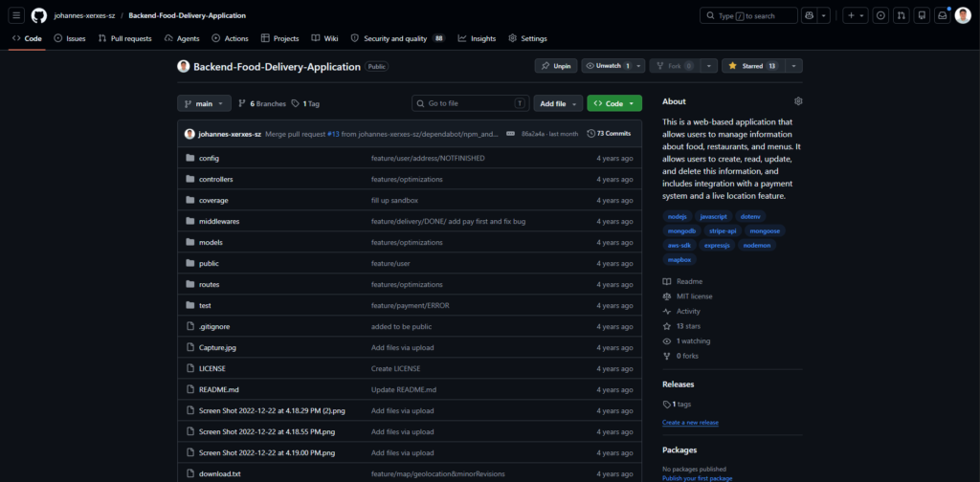The image size is (980, 482).
Task: Open the 73 Commits history link
Action: pyautogui.click(x=609, y=134)
